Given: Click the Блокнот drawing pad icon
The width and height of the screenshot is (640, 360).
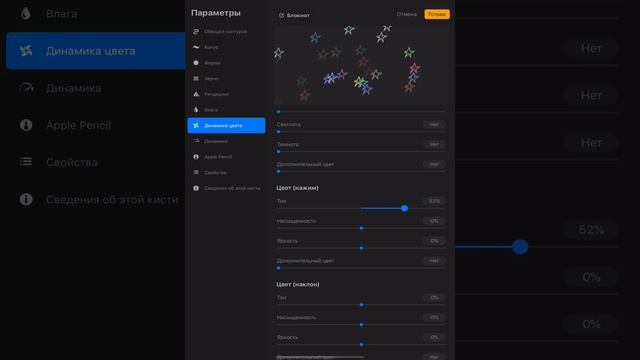Looking at the screenshot, I should (x=282, y=15).
